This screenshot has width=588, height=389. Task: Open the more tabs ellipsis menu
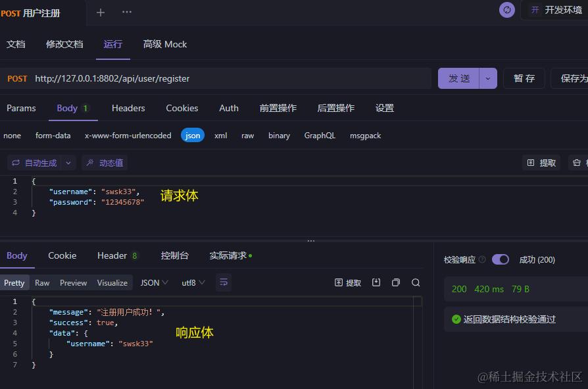[x=127, y=12]
